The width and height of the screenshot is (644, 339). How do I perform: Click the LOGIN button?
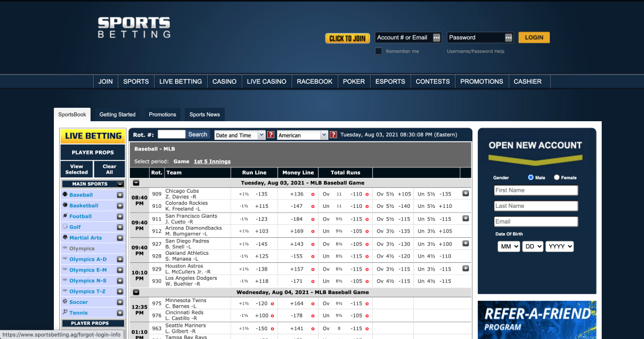(534, 37)
